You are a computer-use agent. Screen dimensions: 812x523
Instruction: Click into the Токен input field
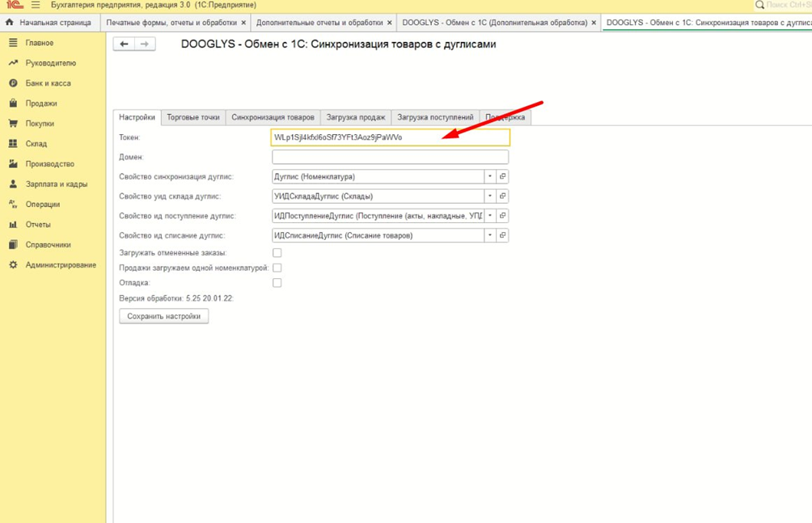[x=390, y=137]
